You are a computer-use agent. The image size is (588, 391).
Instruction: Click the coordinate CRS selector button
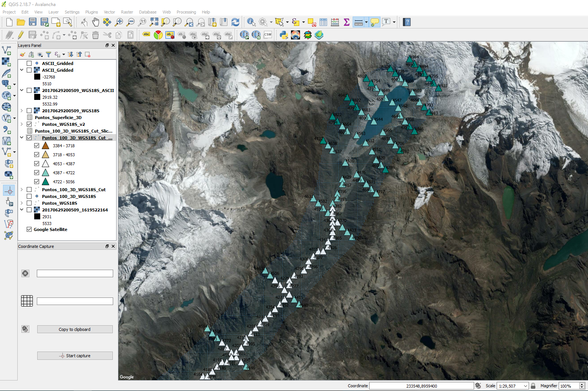[25, 273]
